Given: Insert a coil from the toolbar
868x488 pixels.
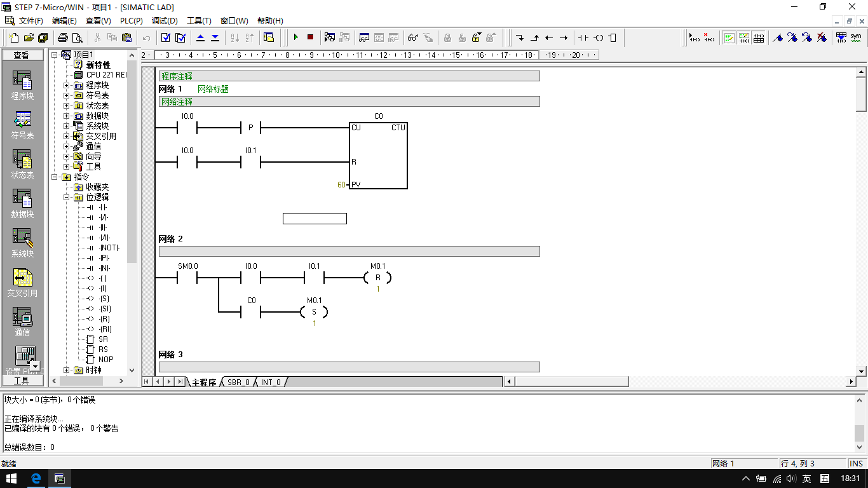Looking at the screenshot, I should [599, 37].
